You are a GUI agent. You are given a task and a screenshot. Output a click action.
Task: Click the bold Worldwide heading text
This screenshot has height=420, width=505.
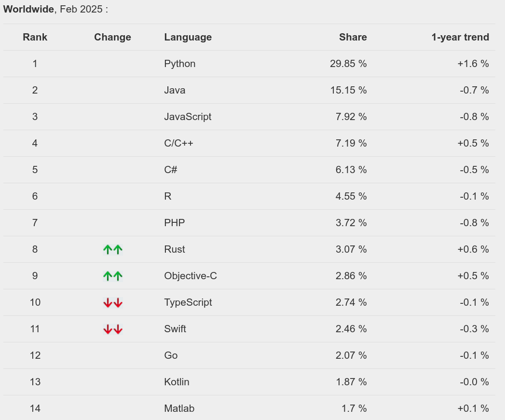(x=28, y=9)
